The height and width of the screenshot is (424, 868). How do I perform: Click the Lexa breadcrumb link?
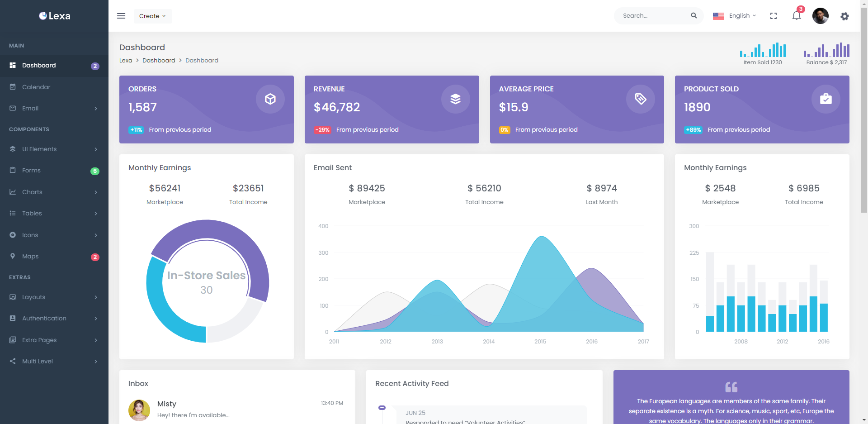(126, 61)
